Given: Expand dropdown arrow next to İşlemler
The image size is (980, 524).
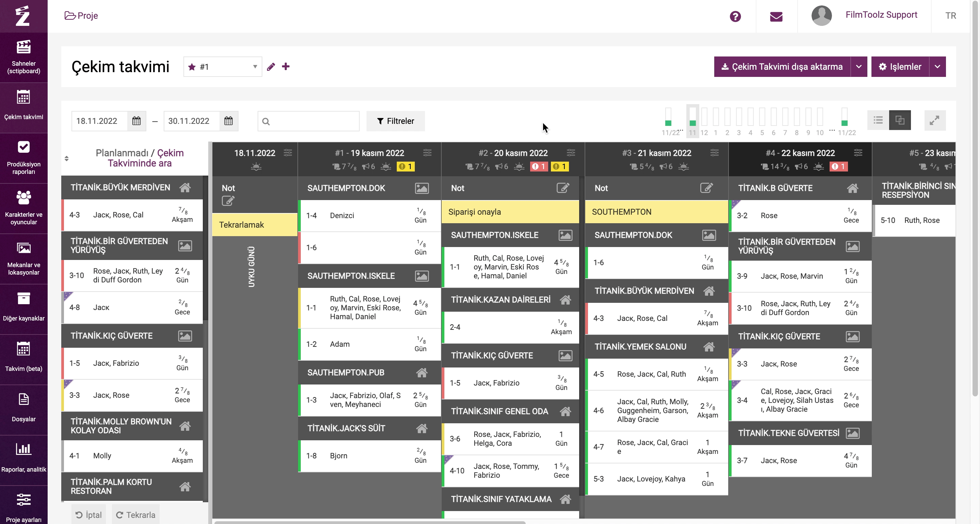Looking at the screenshot, I should (937, 67).
